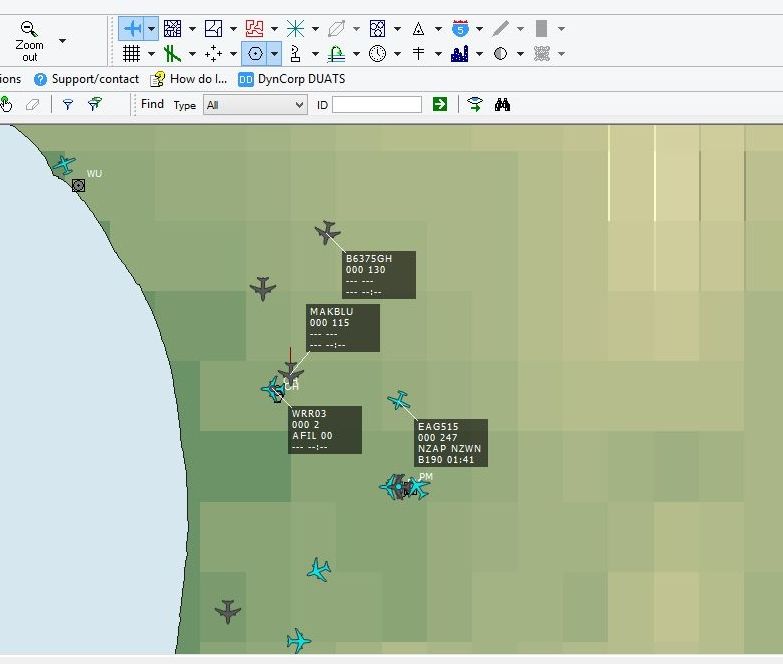Click the blue funnel filter icon
Screen dimensions: 783x664
click(x=67, y=104)
